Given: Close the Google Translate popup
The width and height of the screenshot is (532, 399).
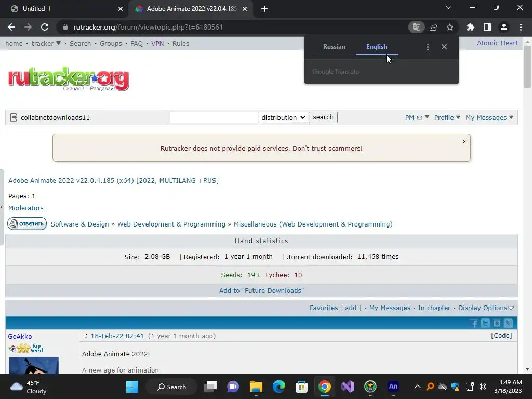Looking at the screenshot, I should click(444, 47).
